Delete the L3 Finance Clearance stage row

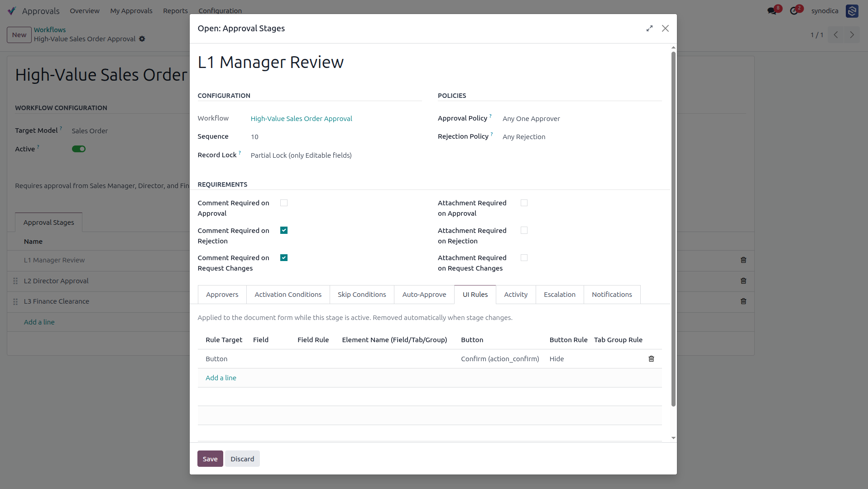coord(743,301)
